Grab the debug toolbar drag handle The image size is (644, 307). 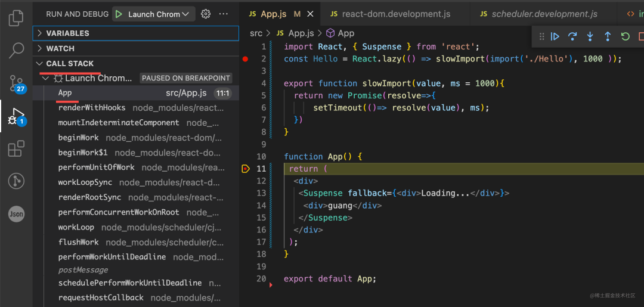pos(541,36)
